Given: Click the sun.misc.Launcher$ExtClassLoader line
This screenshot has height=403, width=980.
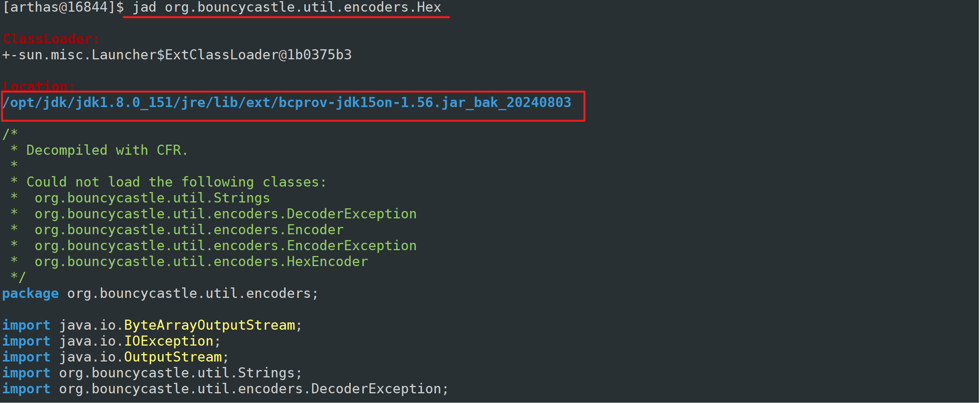Looking at the screenshot, I should 177,55.
